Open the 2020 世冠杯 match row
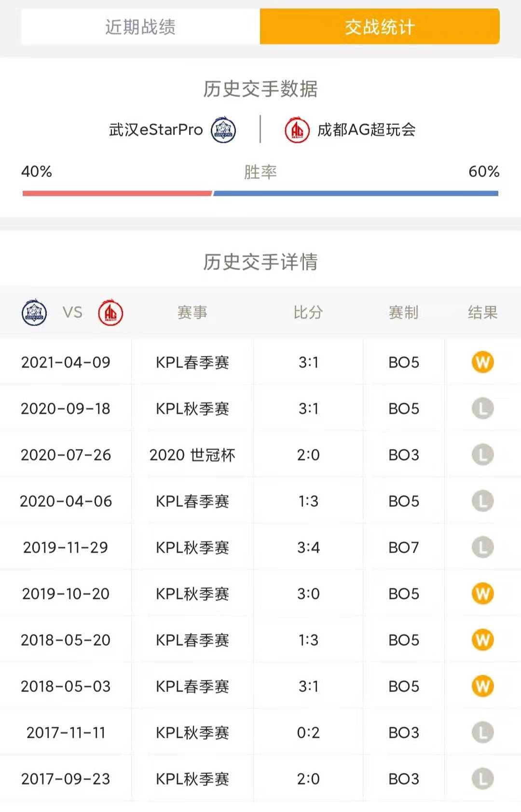The image size is (521, 812). coord(260,455)
